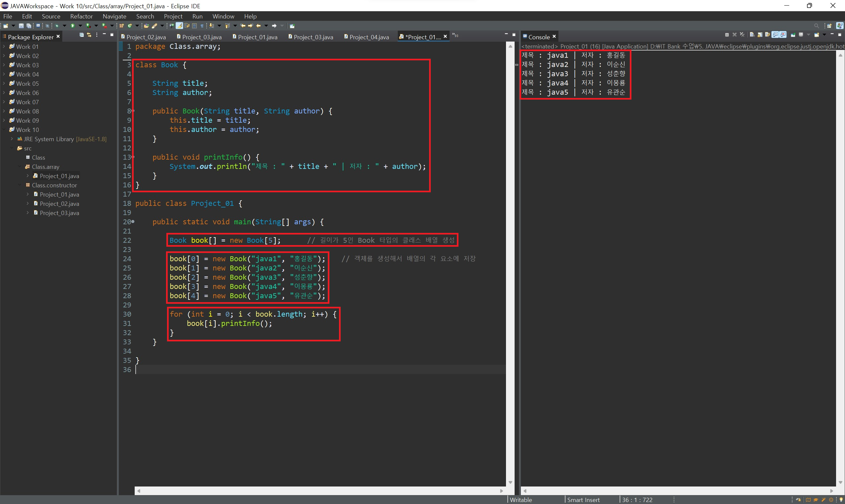Expand JRE System Library node
Image resolution: width=845 pixels, height=504 pixels.
click(x=12, y=139)
